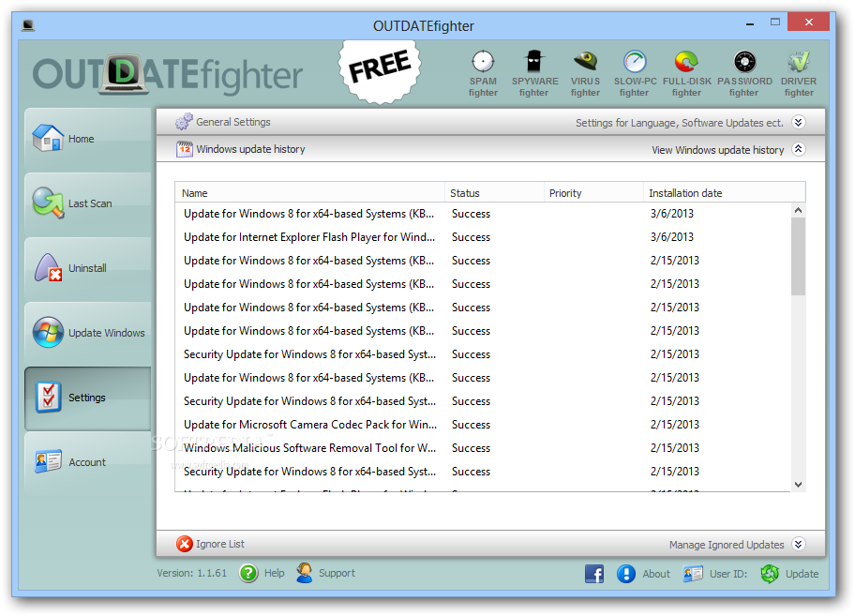
Task: Click Uninstall icon with red X
Action: pos(48,267)
